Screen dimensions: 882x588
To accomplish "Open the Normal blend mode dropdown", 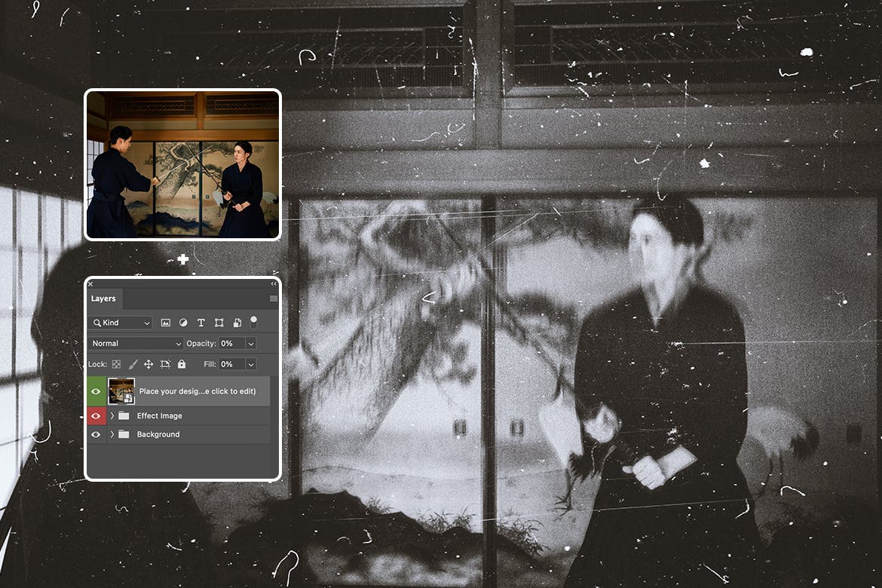I will click(136, 343).
